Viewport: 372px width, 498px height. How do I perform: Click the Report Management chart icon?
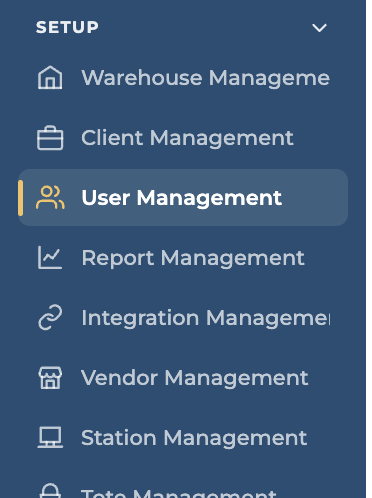[50, 257]
